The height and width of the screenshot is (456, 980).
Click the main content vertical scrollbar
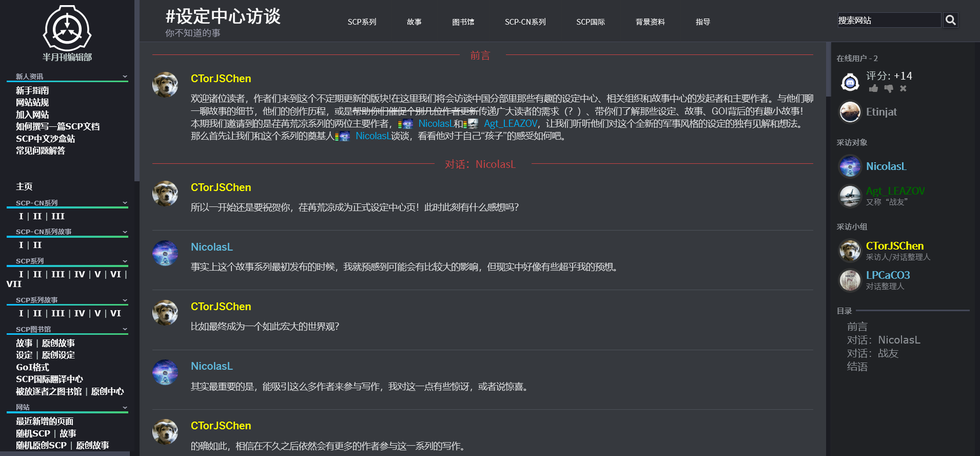point(828,69)
